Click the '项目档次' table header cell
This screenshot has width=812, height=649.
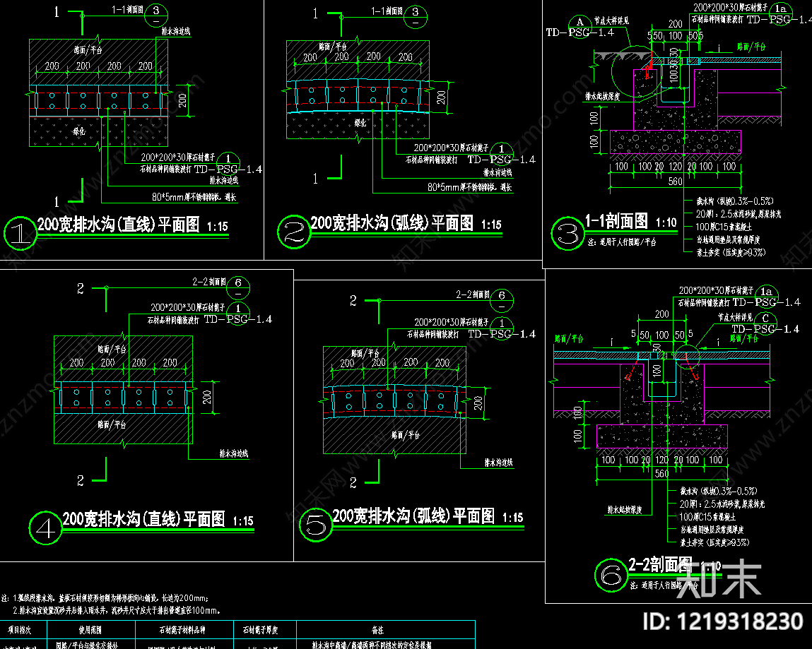coord(20,630)
